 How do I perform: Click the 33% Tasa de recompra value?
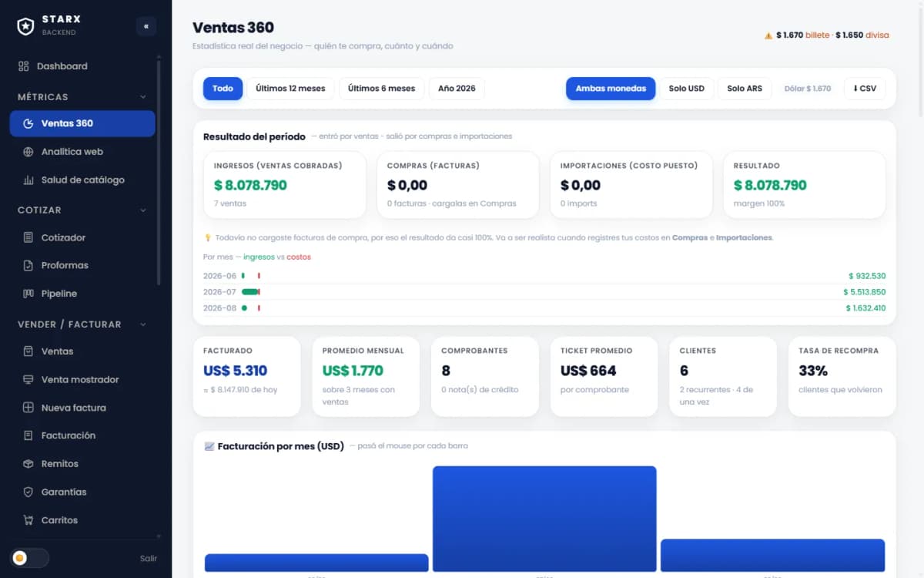tap(813, 371)
